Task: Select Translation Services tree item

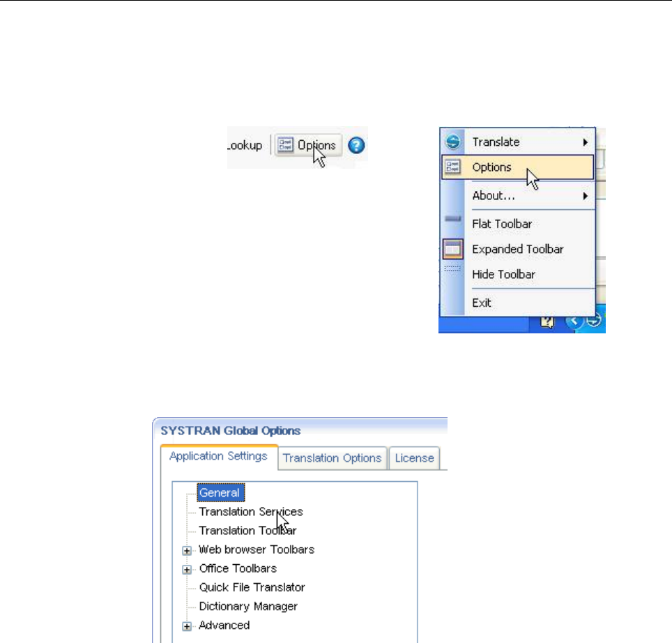Action: (x=251, y=512)
